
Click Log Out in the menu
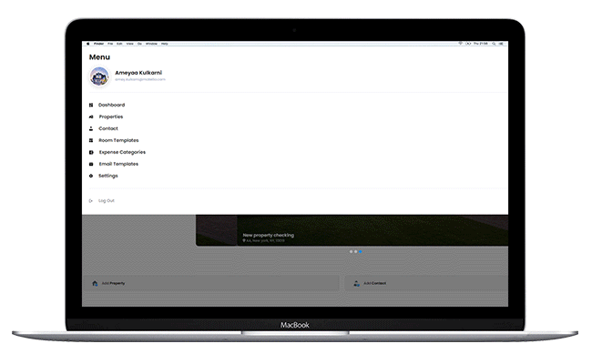coord(102,201)
